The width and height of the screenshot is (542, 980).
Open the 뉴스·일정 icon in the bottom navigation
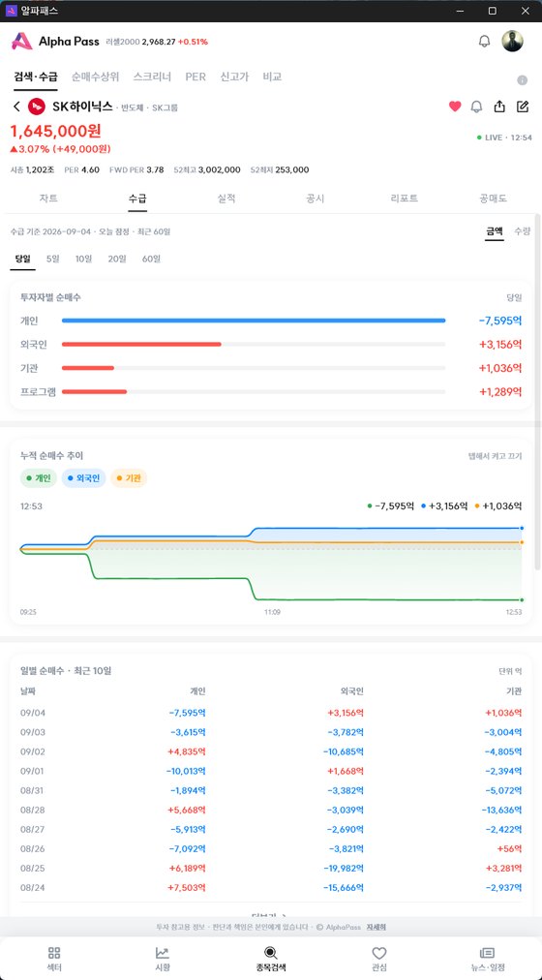point(487,953)
